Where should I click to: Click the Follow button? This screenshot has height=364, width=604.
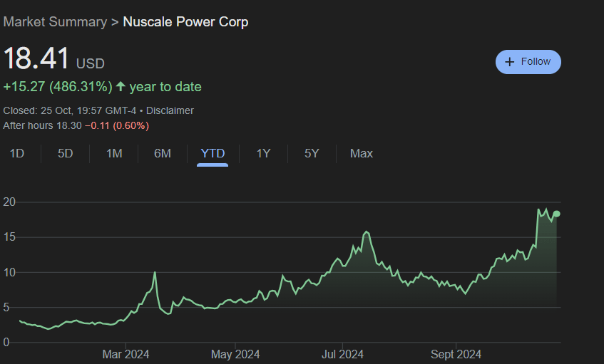pos(528,62)
